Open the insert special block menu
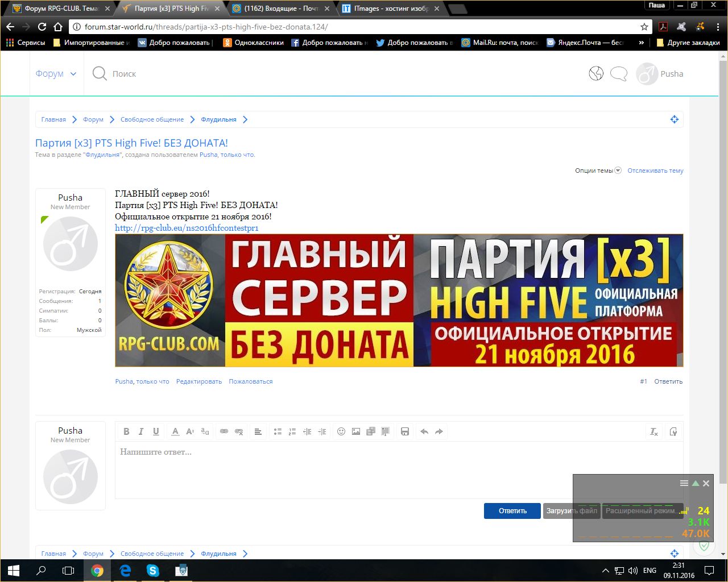 coord(385,431)
